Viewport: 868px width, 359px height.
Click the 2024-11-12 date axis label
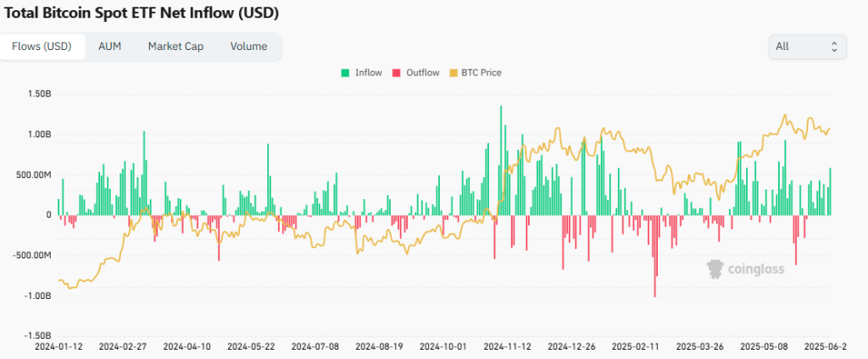pos(507,347)
